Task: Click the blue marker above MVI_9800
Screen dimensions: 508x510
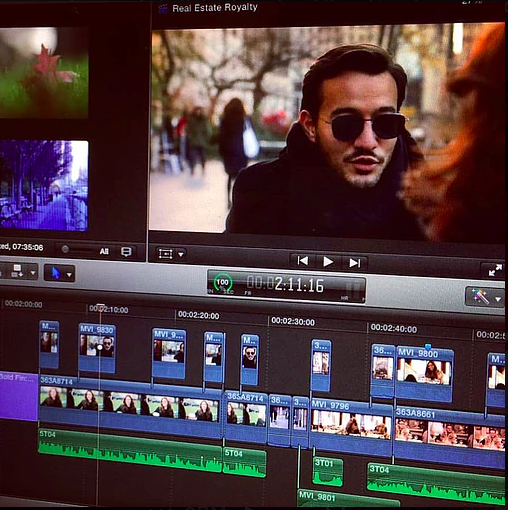Action: coord(428,347)
